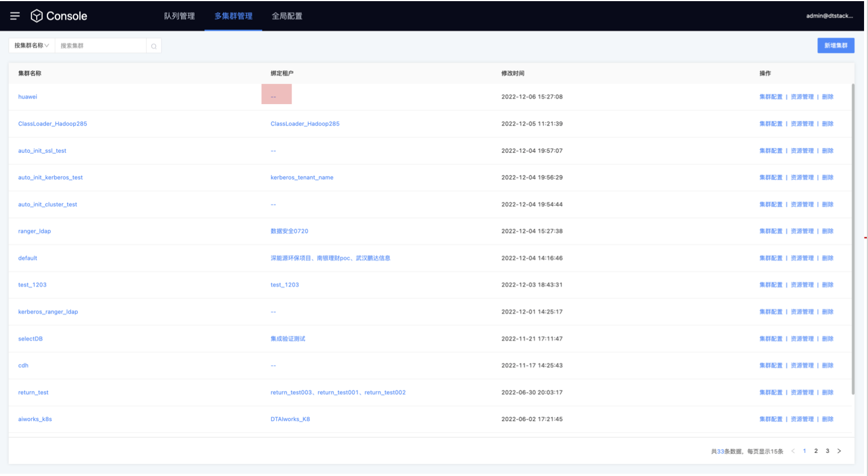Screen dimensions: 868x476
Task: Click tenant kerberos_tenant_name
Action: click(302, 177)
